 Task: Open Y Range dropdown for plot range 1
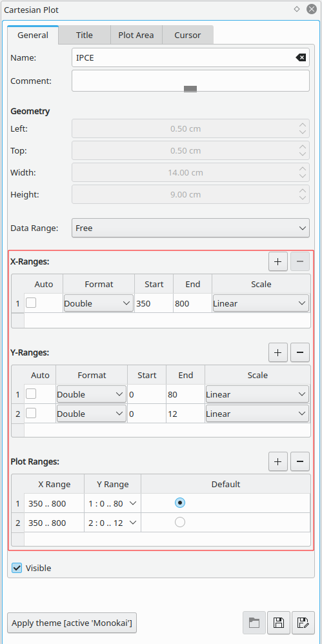(112, 503)
